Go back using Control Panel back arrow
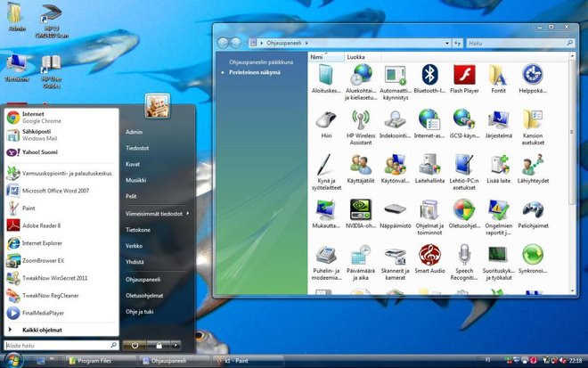The height and width of the screenshot is (368, 588). 223,43
